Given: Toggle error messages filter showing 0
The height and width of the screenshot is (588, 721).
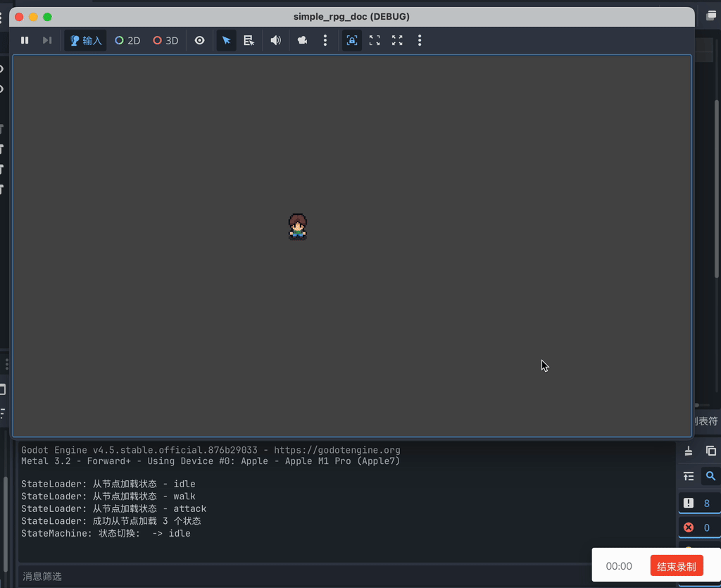Looking at the screenshot, I should click(699, 527).
